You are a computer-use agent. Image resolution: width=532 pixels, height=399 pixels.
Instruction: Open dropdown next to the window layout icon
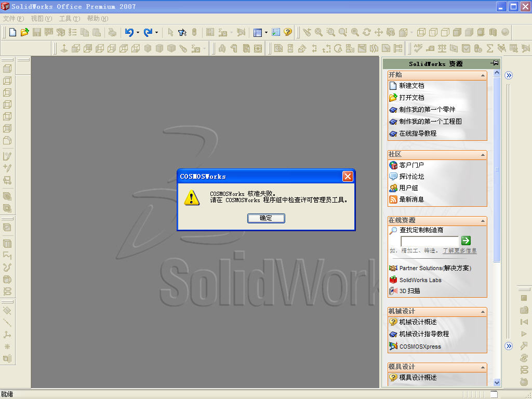(x=266, y=33)
